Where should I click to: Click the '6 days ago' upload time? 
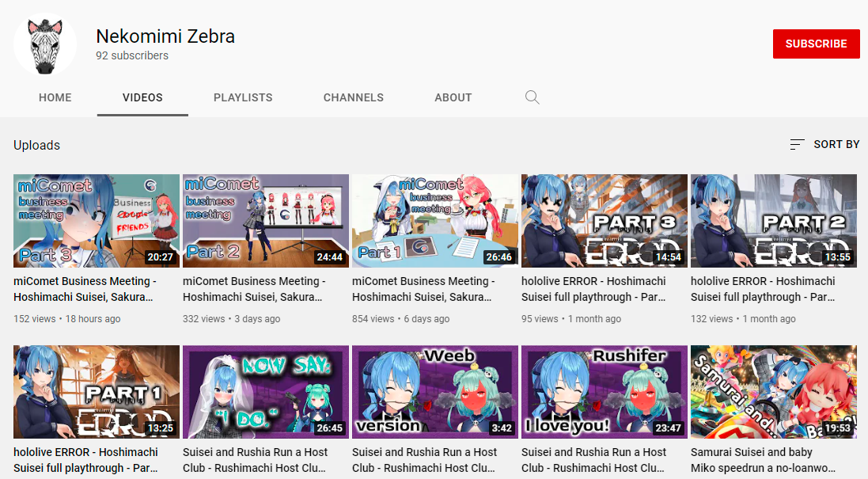click(426, 319)
